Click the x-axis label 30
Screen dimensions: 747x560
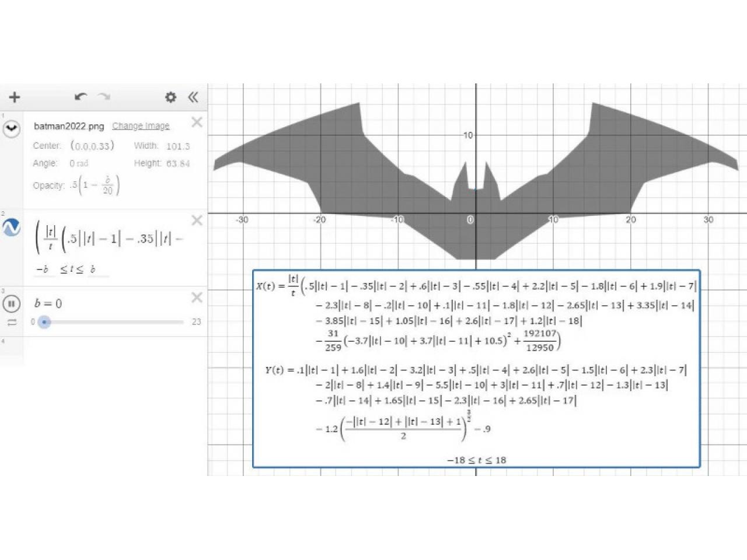[708, 220]
